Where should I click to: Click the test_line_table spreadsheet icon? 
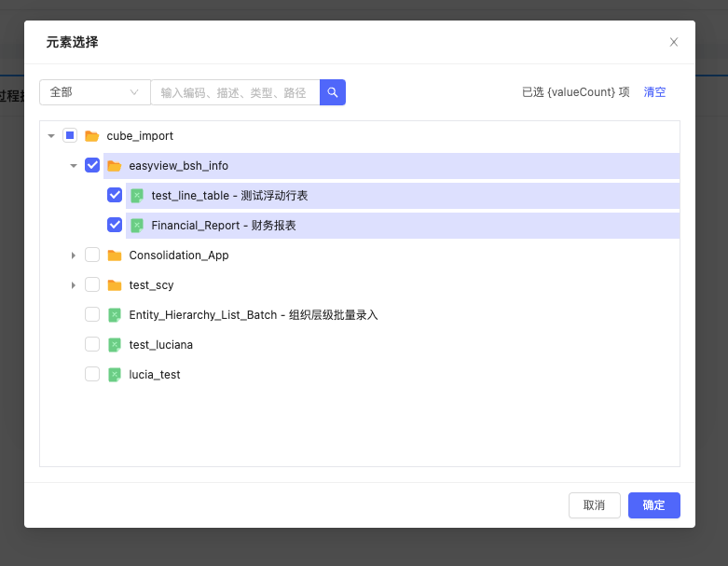point(137,196)
